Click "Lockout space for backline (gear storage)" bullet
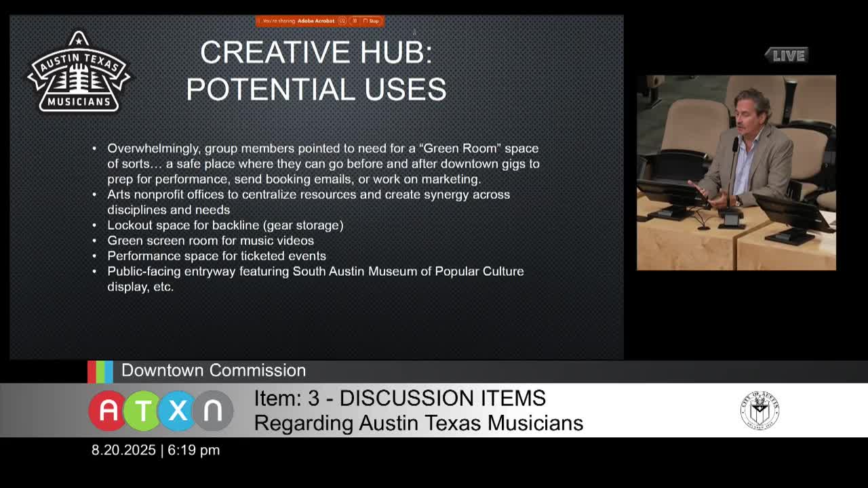The image size is (868, 488). [225, 225]
